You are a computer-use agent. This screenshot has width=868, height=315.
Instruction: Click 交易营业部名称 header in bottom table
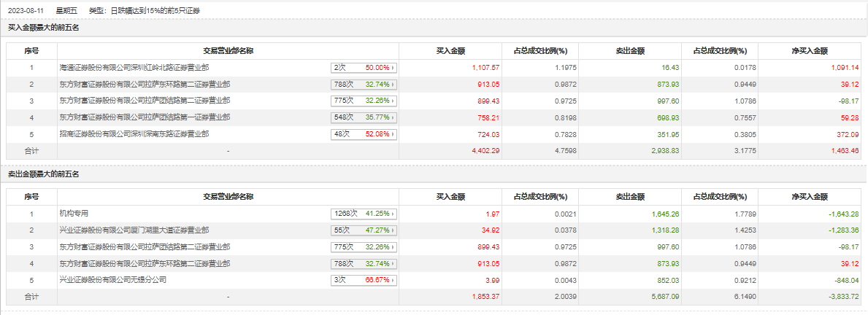click(228, 197)
